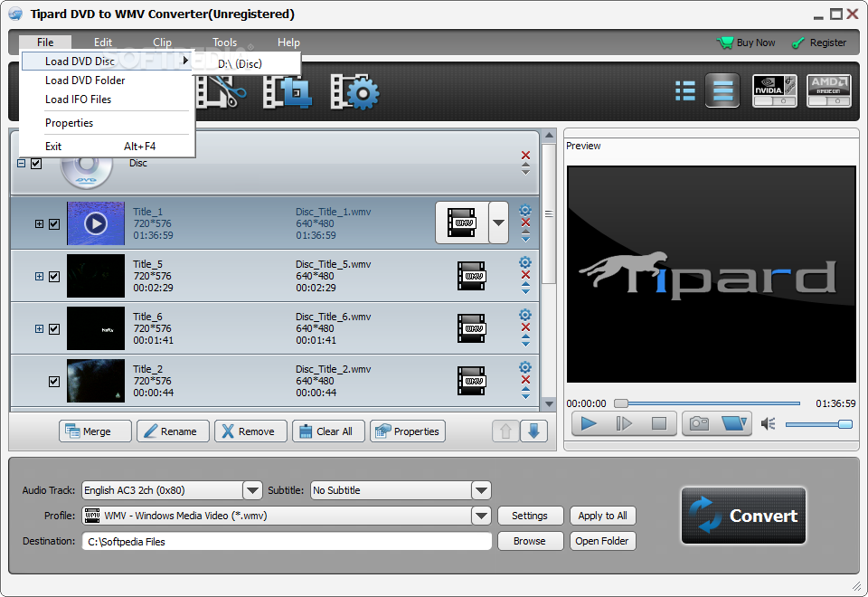Delete Title_5 with its red X
Viewport: 868px width, 597px height.
(x=525, y=275)
